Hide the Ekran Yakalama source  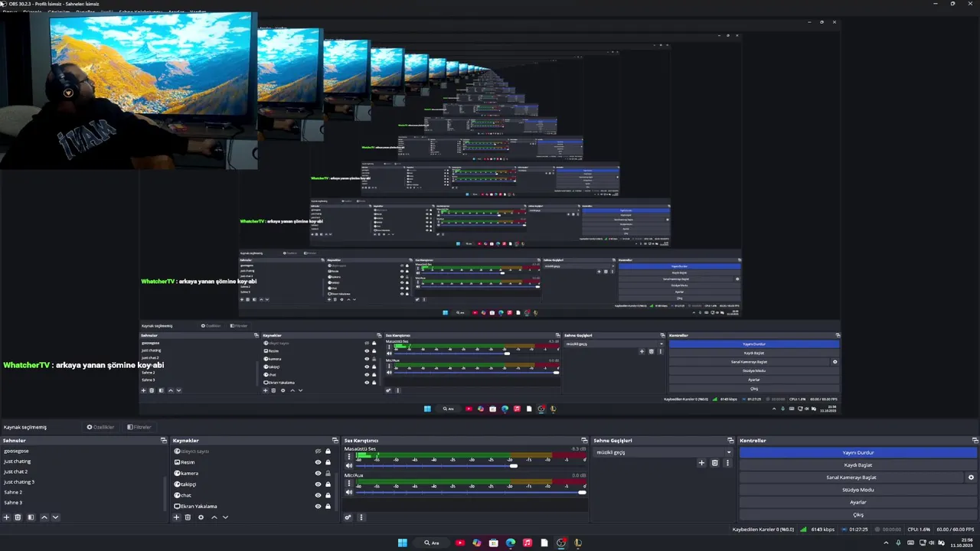point(318,506)
